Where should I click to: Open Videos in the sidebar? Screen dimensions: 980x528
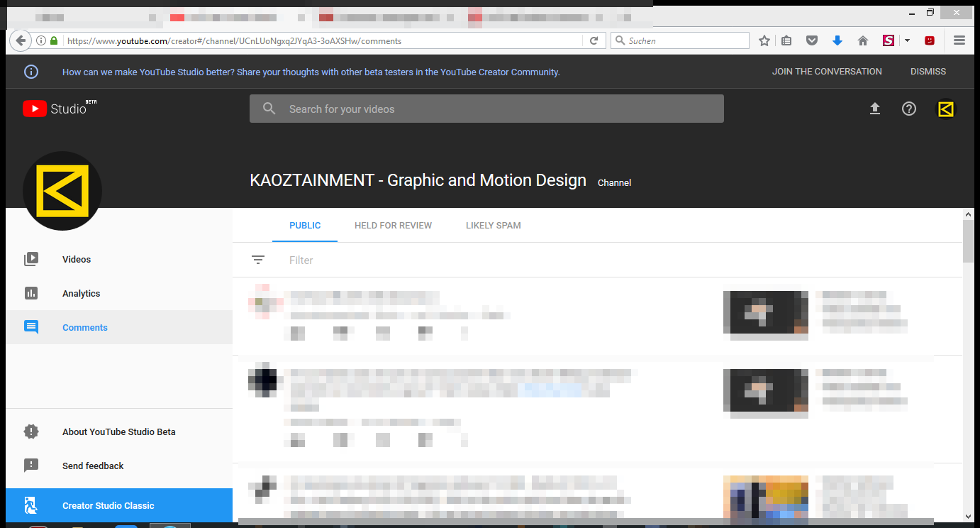coord(77,260)
